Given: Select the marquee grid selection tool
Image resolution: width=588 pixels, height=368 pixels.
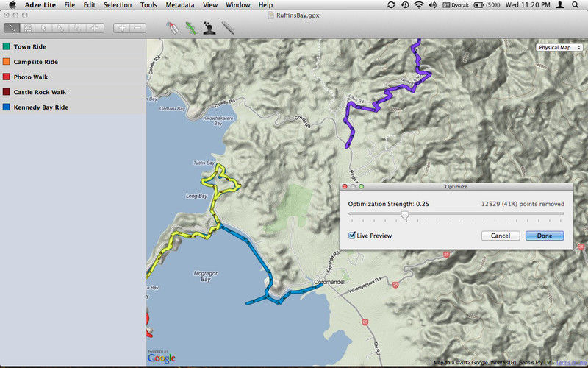Looking at the screenshot, I should coord(28,28).
